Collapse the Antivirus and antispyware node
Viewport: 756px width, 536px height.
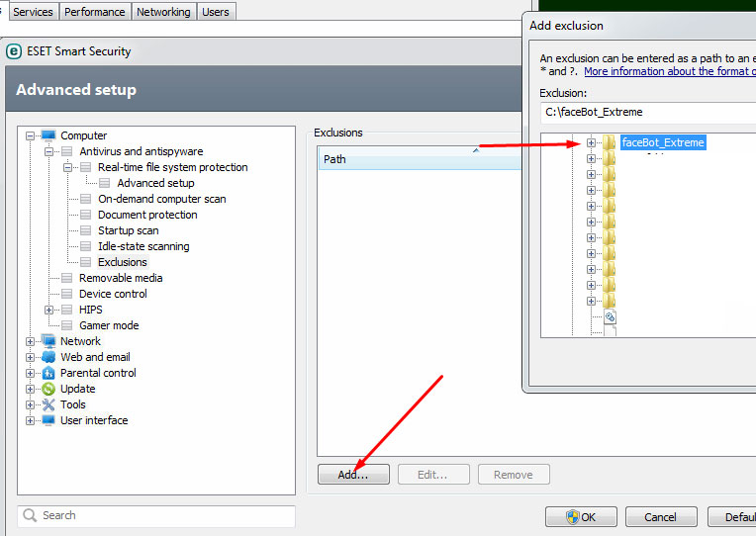(48, 152)
